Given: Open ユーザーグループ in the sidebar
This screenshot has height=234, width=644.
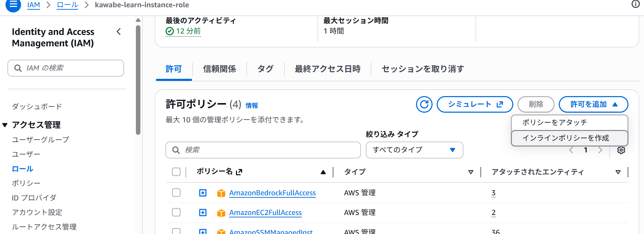Looking at the screenshot, I should point(40,140).
